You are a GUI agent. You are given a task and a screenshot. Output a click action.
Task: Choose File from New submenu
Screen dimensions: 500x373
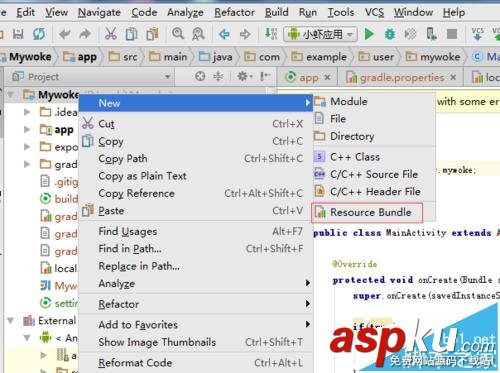374,119
